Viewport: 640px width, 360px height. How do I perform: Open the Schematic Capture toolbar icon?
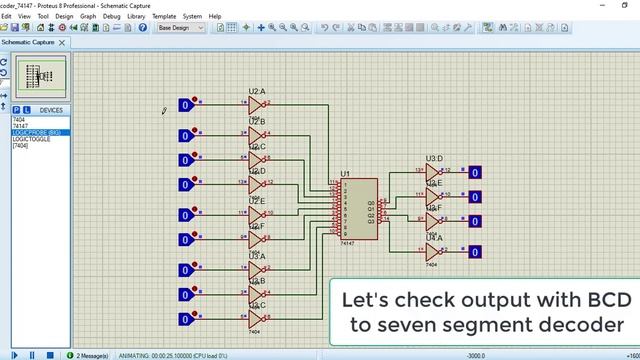(51, 27)
